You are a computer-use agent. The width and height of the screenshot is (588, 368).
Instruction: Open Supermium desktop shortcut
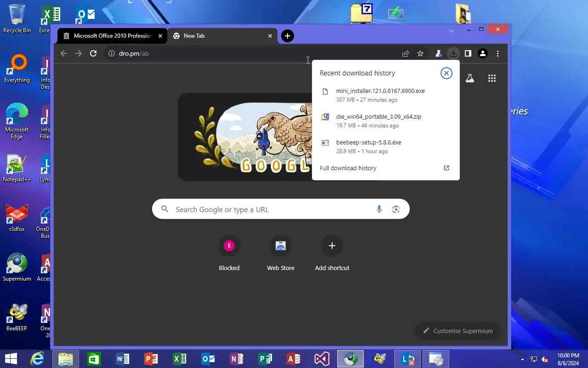[17, 268]
